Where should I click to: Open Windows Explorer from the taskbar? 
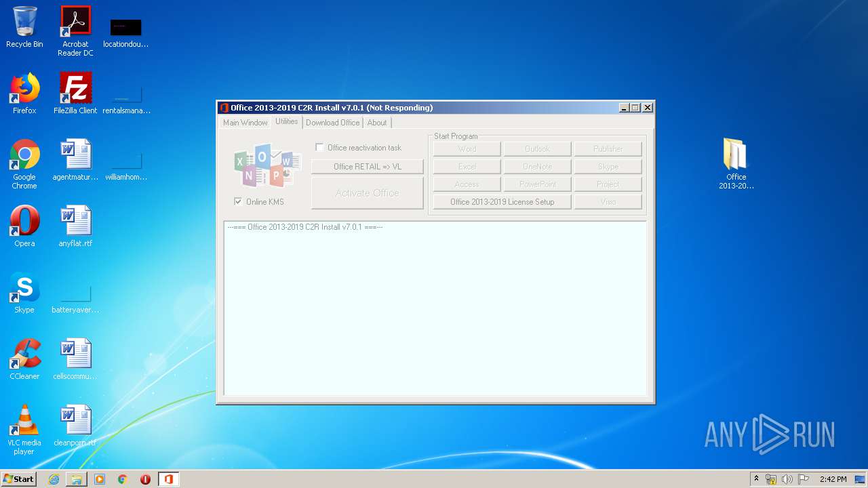coord(77,479)
